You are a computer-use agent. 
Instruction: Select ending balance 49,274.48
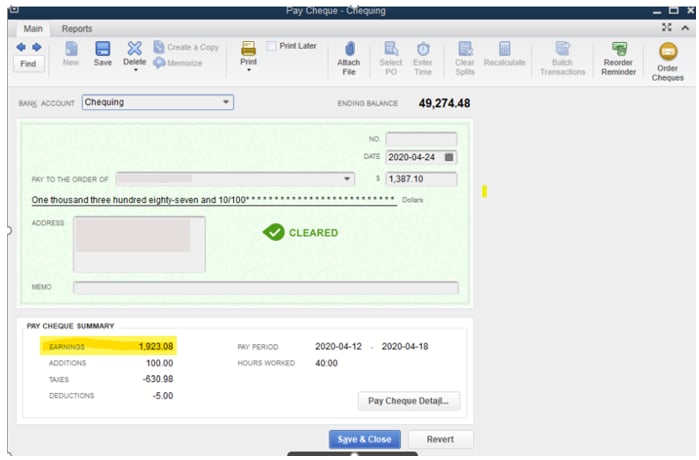pyautogui.click(x=444, y=103)
